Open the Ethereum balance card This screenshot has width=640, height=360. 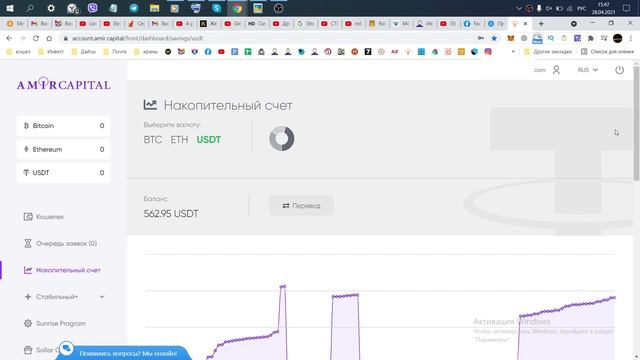tap(63, 149)
